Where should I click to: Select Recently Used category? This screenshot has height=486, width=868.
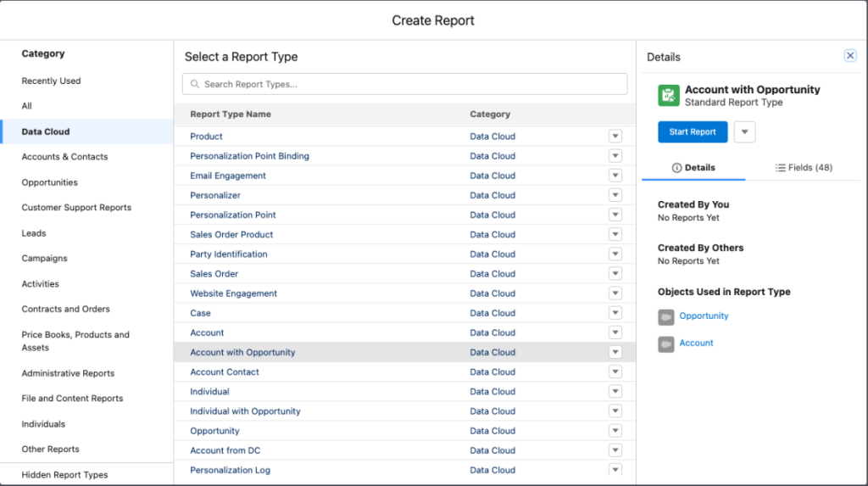click(51, 81)
